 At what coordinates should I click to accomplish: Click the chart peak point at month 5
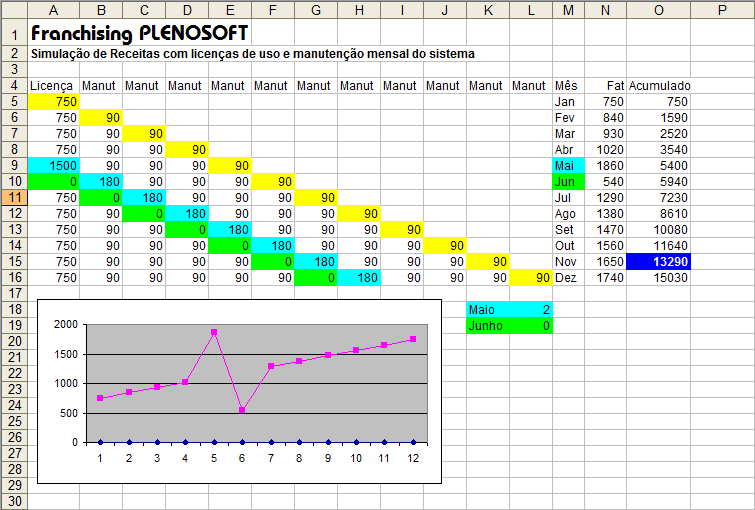pos(213,332)
